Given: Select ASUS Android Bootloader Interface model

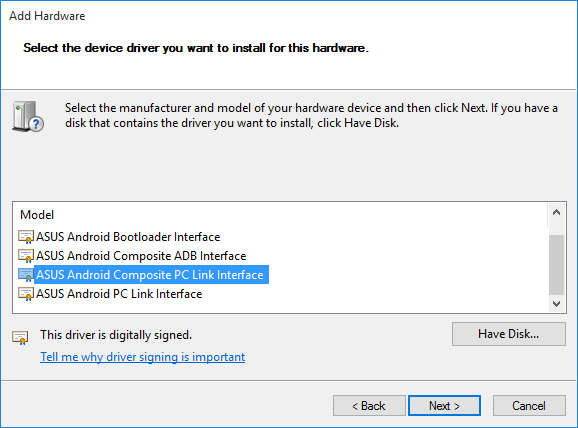Looking at the screenshot, I should pos(128,237).
